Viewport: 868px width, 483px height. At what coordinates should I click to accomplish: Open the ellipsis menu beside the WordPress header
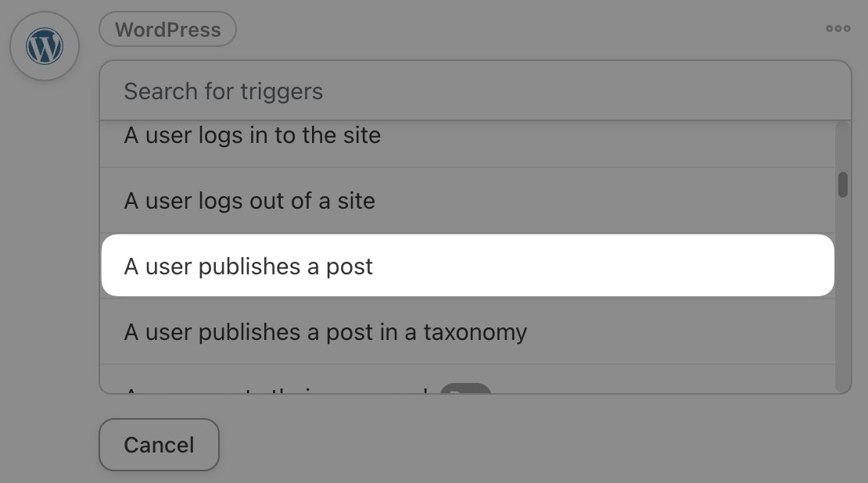pos(838,29)
